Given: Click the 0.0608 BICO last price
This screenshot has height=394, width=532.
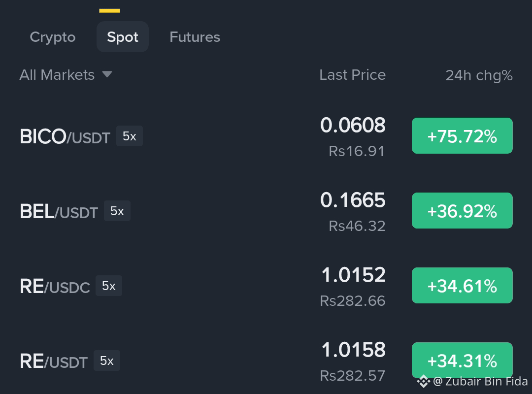Looking at the screenshot, I should coord(353,125).
